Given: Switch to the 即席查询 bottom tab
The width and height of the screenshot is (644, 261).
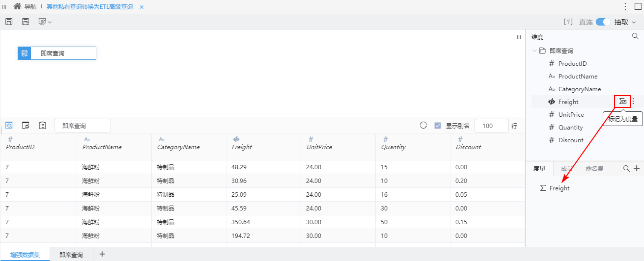Looking at the screenshot, I should (71, 255).
